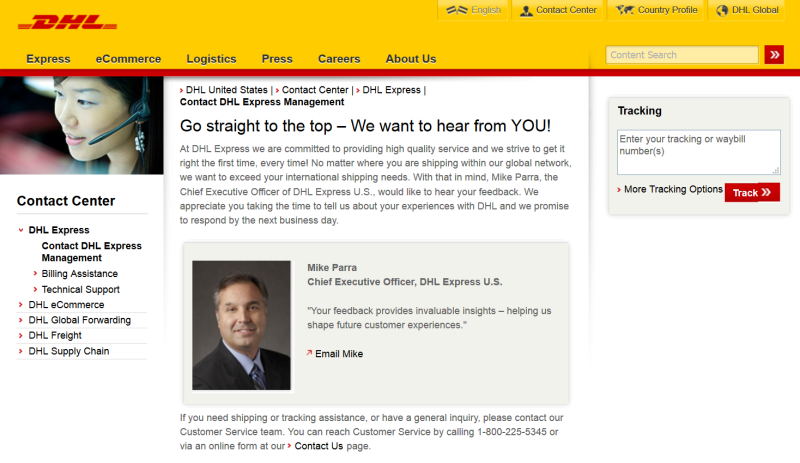Go to the Careers section
Viewport: 800px width, 463px height.
point(339,59)
